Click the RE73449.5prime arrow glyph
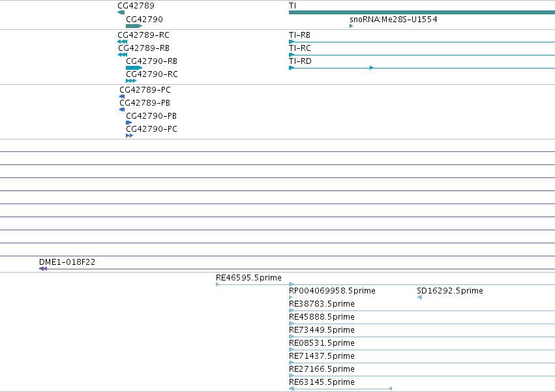Viewport: 555px width, 392px height. click(x=292, y=337)
